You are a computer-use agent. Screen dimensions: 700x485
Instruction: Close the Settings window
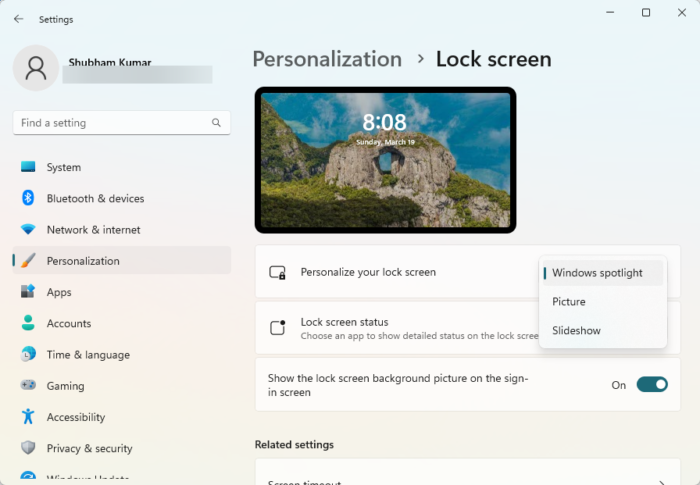682,13
